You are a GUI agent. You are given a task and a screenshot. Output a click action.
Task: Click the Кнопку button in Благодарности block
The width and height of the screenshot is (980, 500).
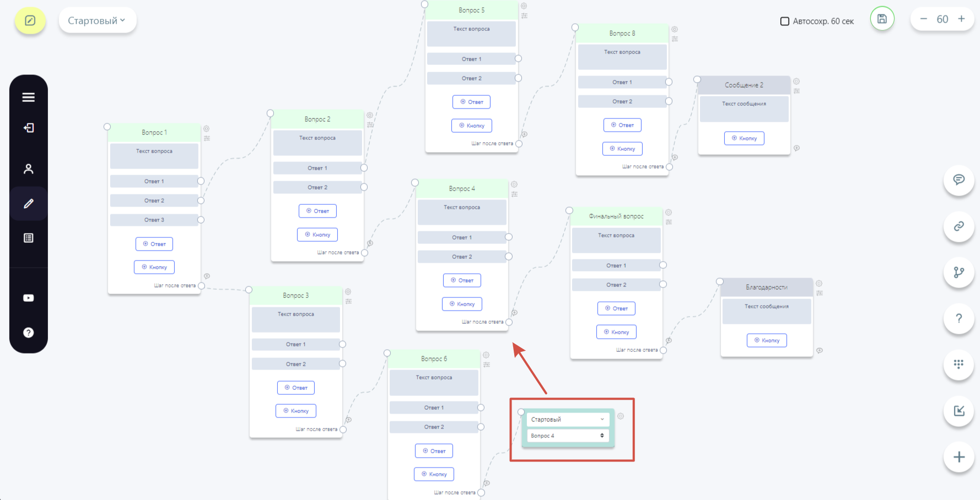[767, 340]
